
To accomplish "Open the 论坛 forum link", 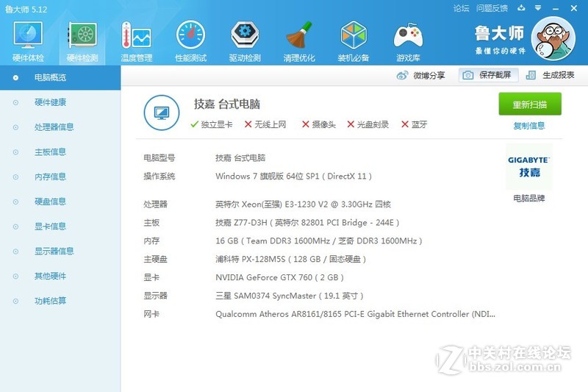I will coord(461,8).
